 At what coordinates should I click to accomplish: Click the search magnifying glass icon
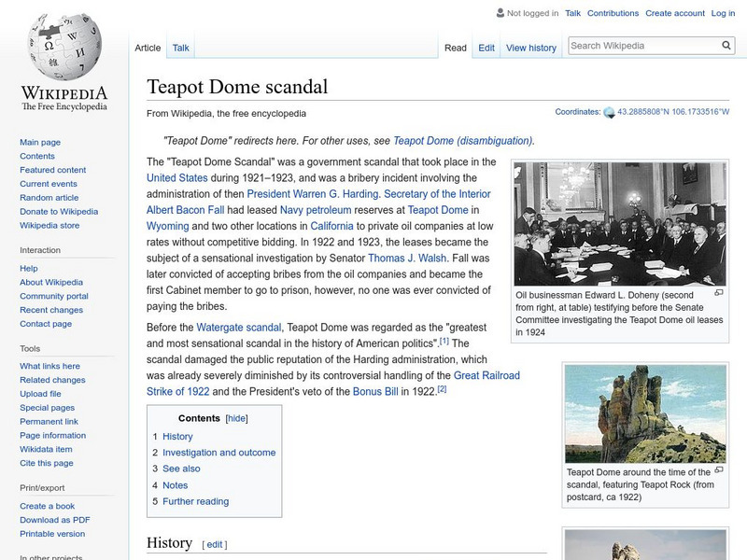coord(726,46)
